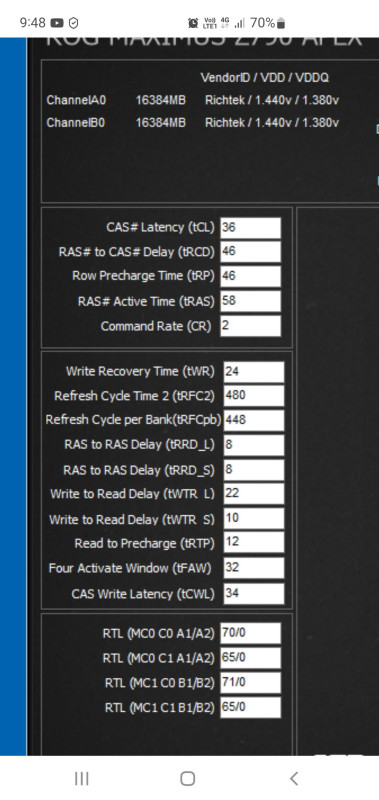Tap the signal strength icon in status bar
The image size is (379, 800).
[239, 23]
